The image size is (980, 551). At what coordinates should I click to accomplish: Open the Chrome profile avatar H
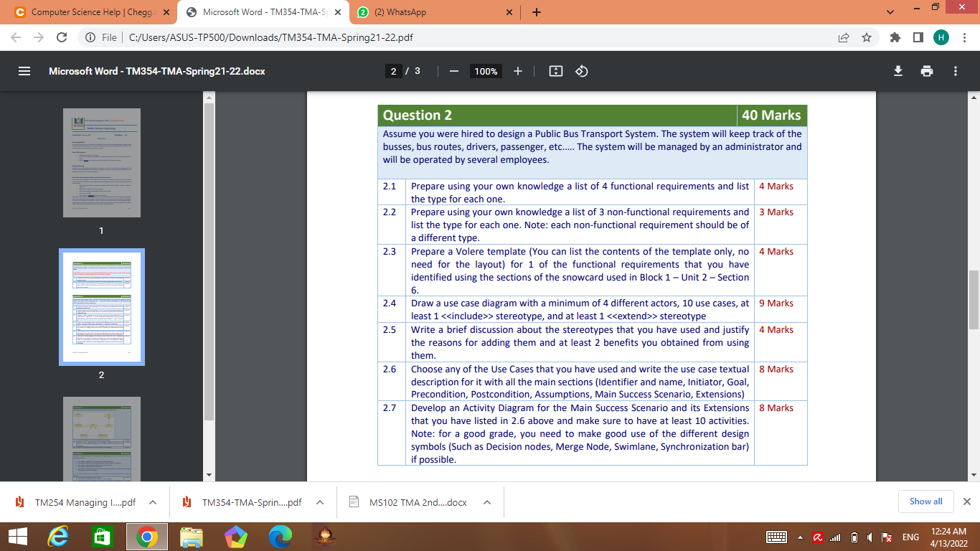click(x=941, y=37)
